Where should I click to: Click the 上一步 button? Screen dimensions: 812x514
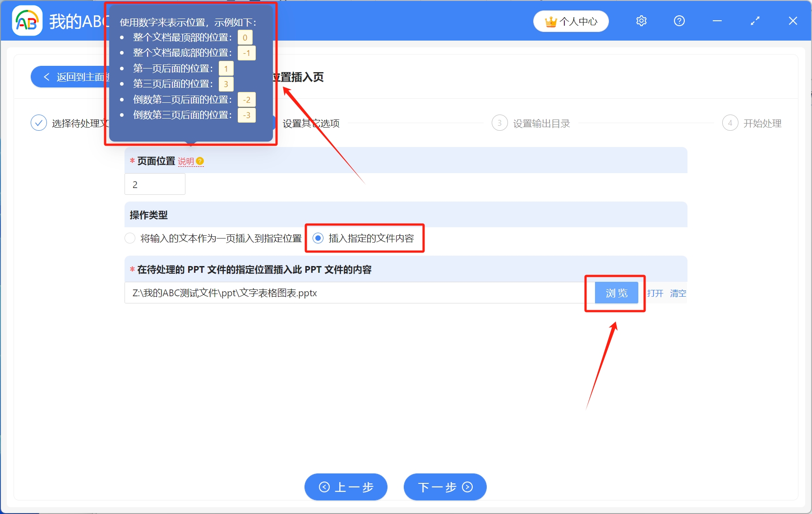click(x=346, y=487)
